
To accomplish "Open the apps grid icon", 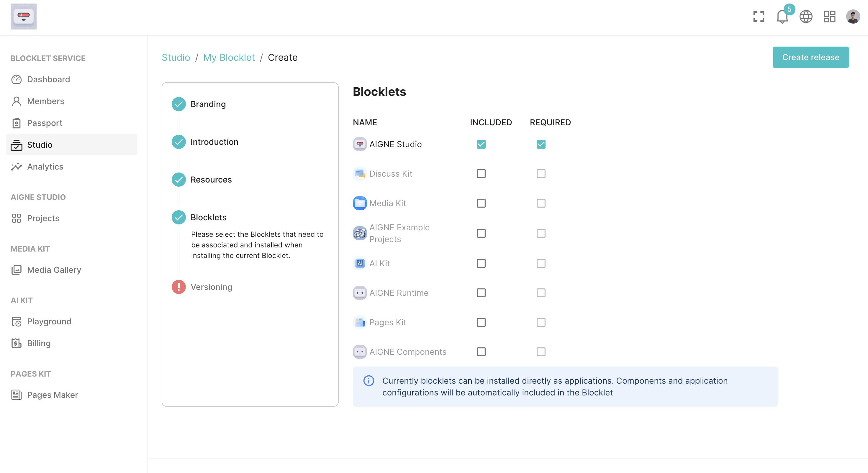I will coord(829,17).
